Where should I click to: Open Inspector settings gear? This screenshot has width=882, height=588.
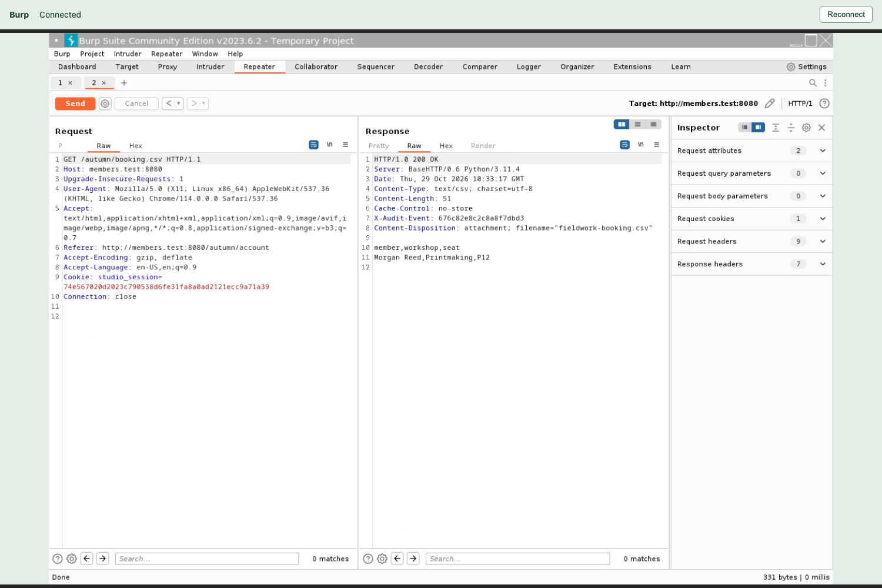click(x=806, y=128)
